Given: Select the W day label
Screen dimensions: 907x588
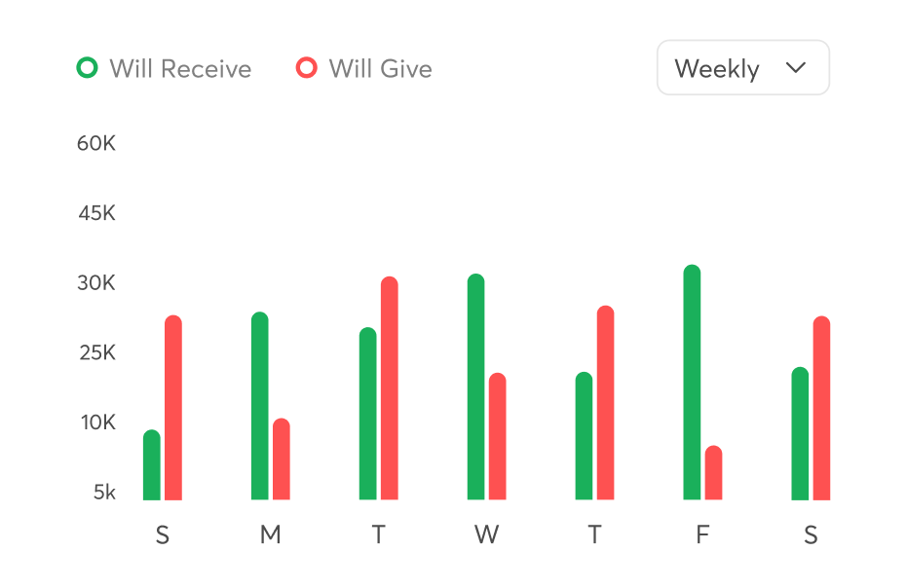Looking at the screenshot, I should [x=487, y=534].
